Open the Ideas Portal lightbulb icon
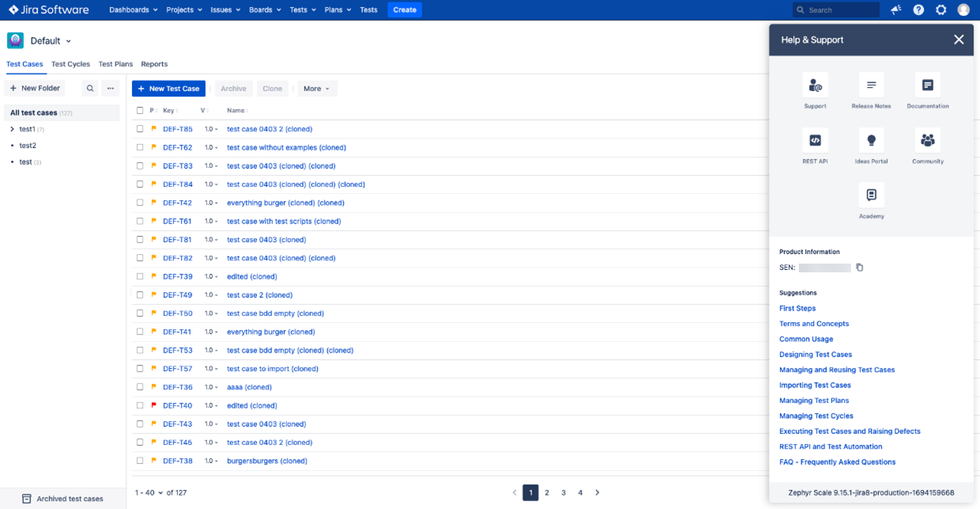 871,141
